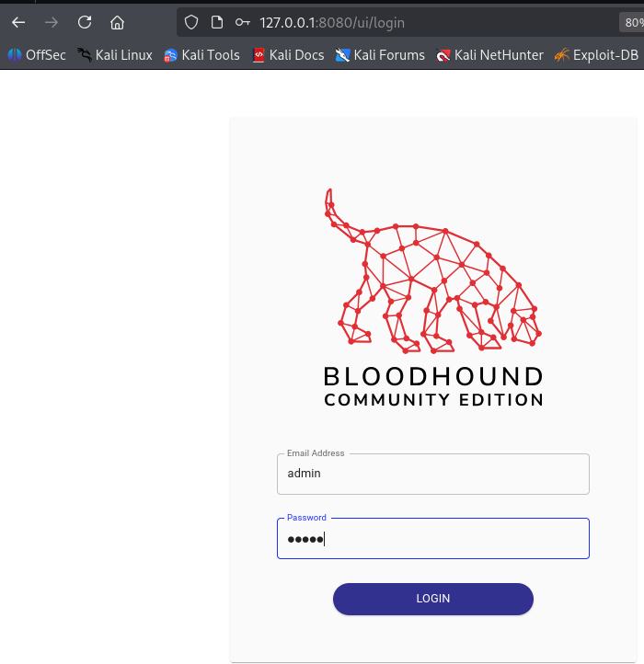Open the Kali Forums bookmark
Image resolution: width=644 pixels, height=664 pixels.
coord(380,55)
